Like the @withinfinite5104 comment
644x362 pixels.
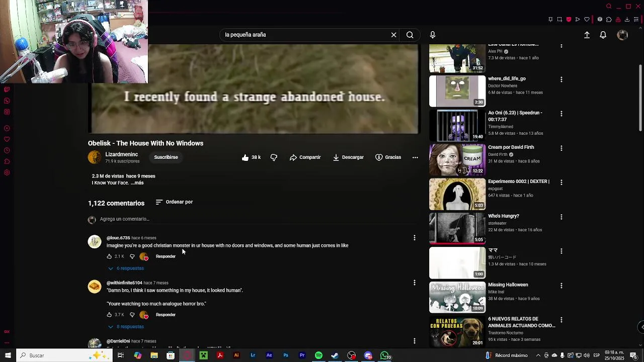(x=109, y=315)
